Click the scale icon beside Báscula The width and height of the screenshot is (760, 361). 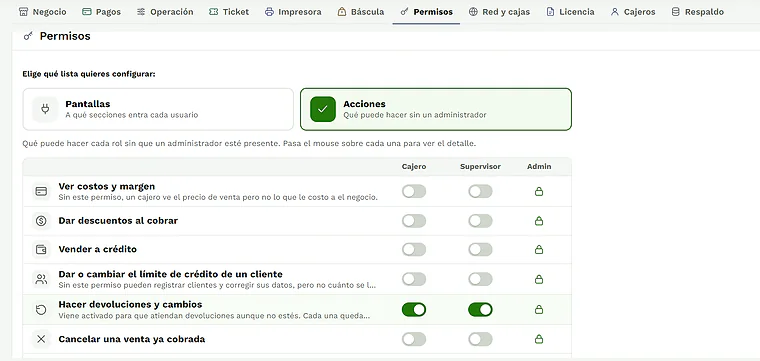pos(342,12)
